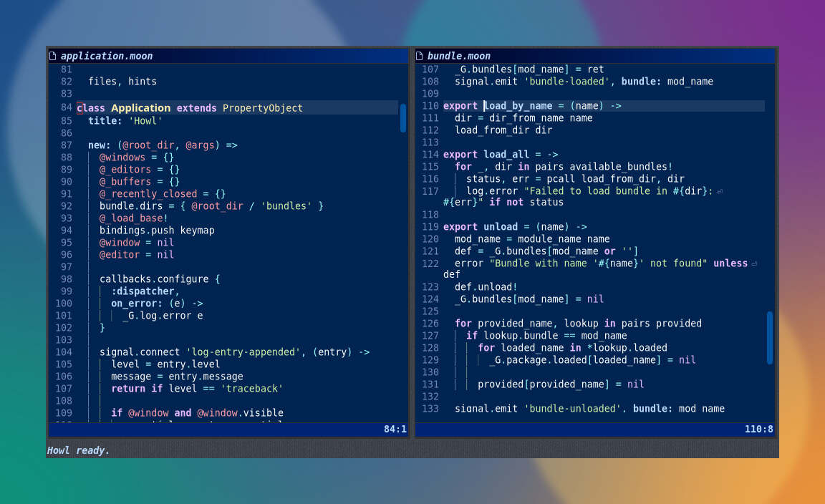Place cursor on 'class Application extends PropertyObject'
Viewport: 825px width, 504px height.
pyautogui.click(x=190, y=108)
